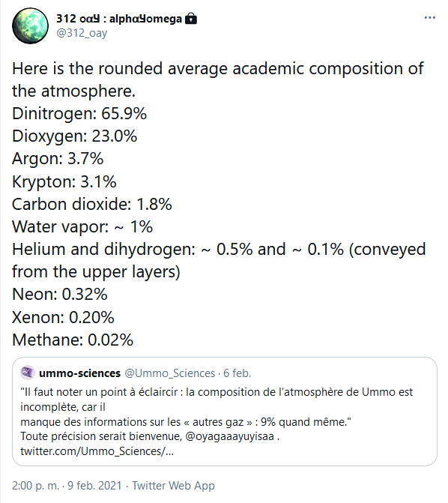Click the Helium and dihydrogen line
The height and width of the screenshot is (503, 448).
[x=219, y=260]
